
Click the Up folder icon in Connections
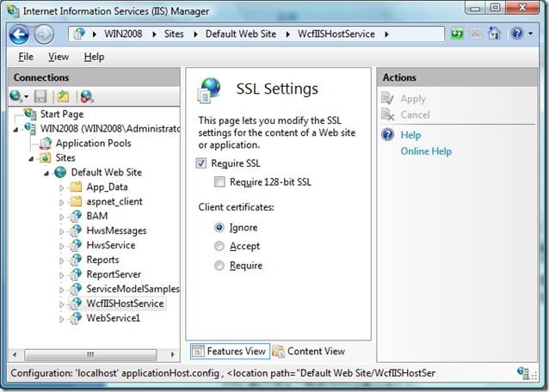63,96
